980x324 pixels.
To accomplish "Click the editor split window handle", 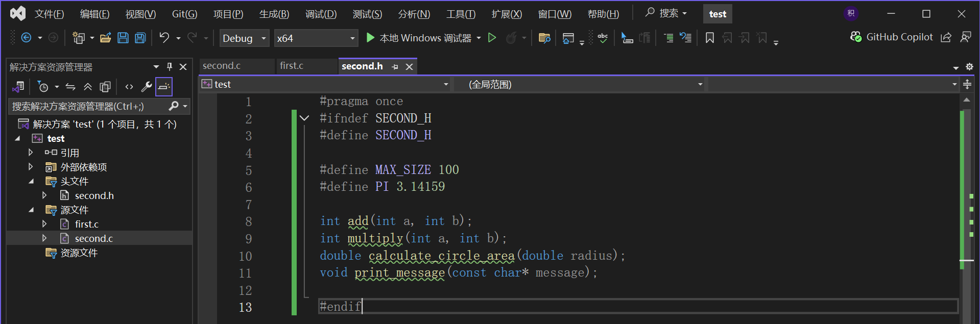I will [967, 84].
